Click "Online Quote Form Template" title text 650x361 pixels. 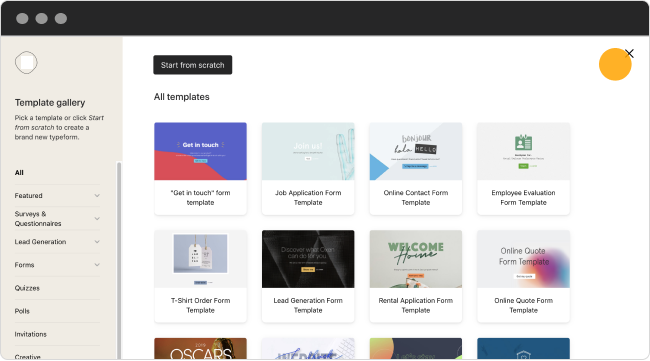click(524, 305)
